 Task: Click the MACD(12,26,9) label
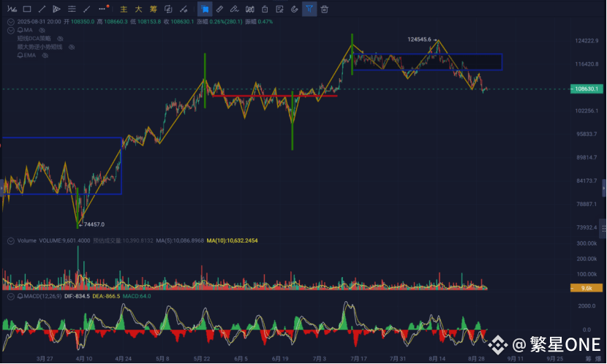pos(42,296)
